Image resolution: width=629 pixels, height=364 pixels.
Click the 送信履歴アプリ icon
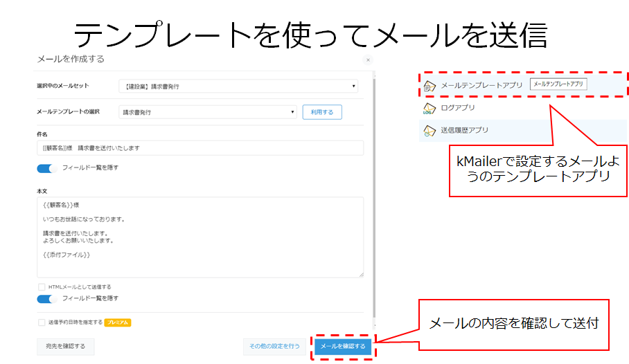point(429,131)
